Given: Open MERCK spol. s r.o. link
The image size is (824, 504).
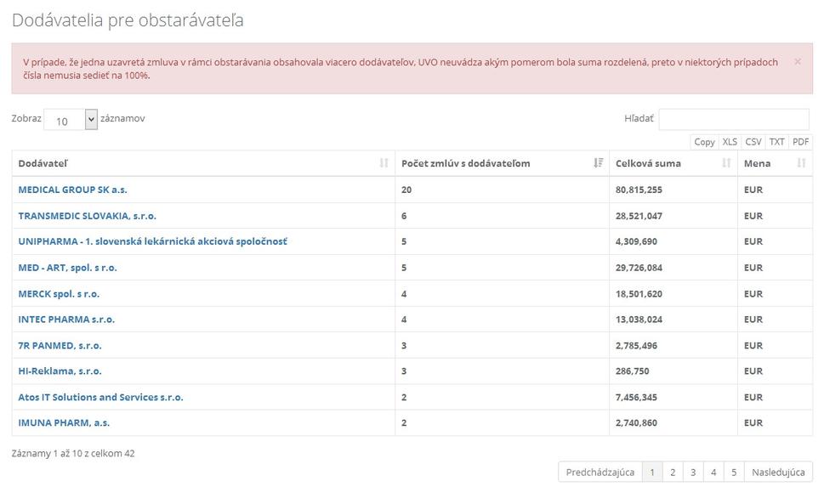Looking at the screenshot, I should point(59,294).
